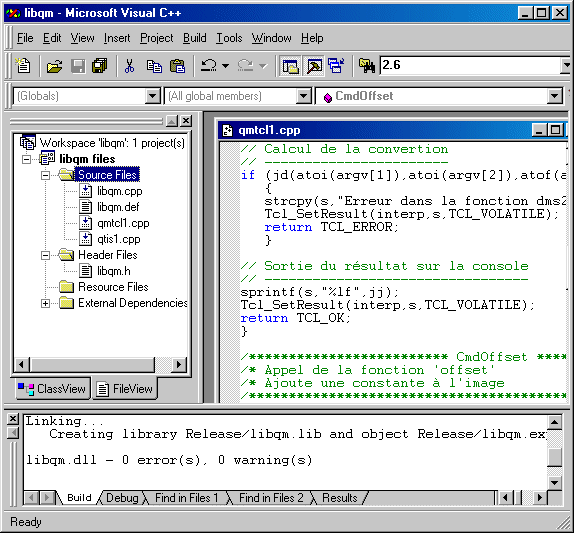The height and width of the screenshot is (533, 574).
Task: Click output pane scroll up arrow
Action: tap(555, 422)
